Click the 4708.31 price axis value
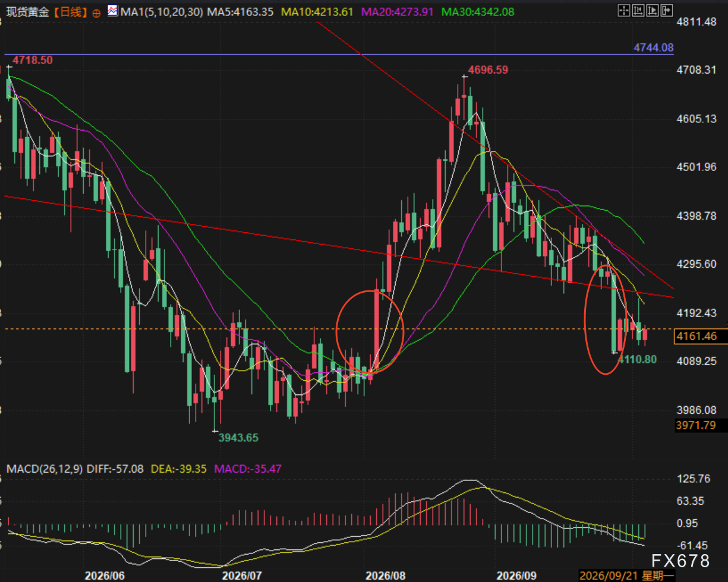Viewport: 728px width, 582px height. [696, 70]
